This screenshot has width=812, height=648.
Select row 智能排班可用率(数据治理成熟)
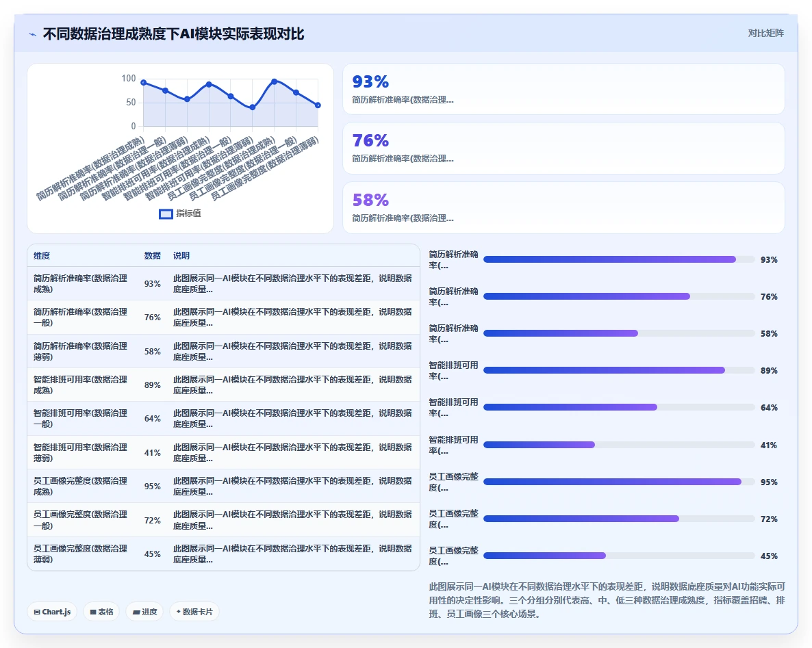223,385
